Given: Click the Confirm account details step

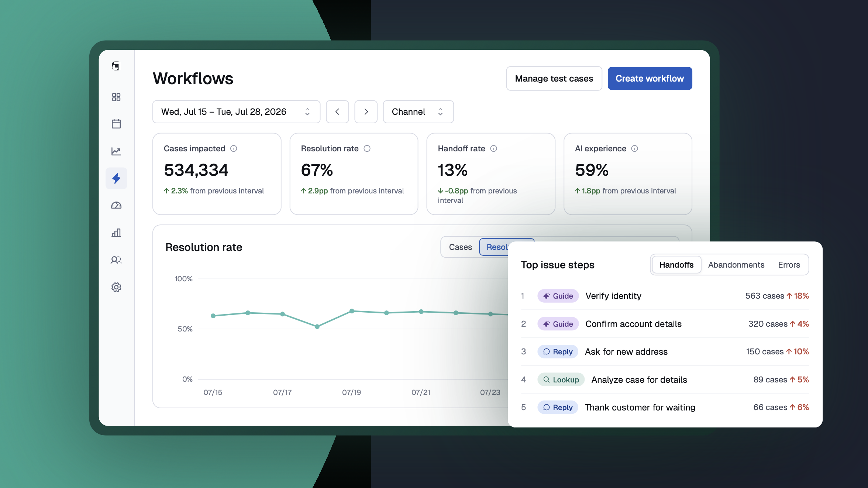Looking at the screenshot, I should point(665,324).
